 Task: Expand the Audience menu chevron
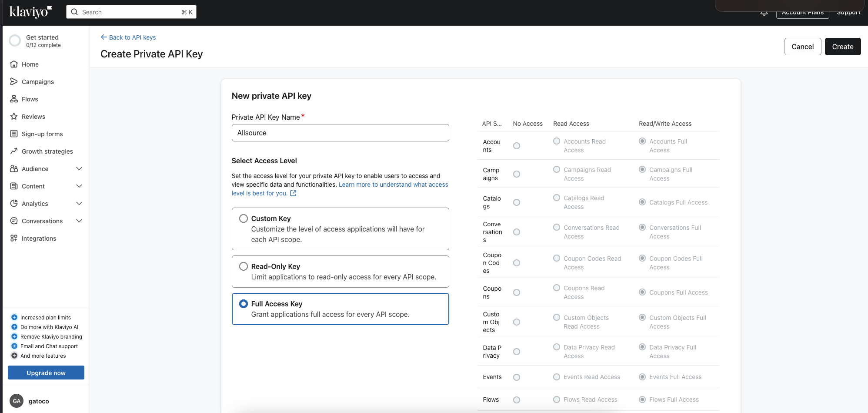pos(79,169)
